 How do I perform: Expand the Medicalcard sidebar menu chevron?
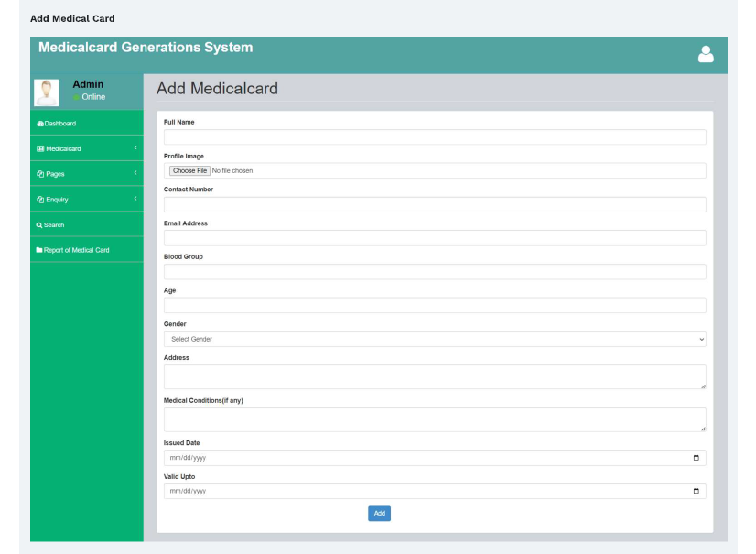point(135,147)
